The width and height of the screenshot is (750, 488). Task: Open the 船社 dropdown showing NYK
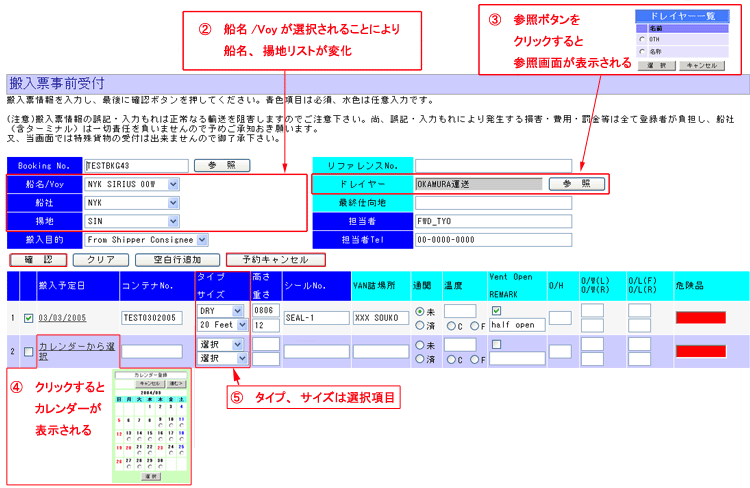click(173, 203)
